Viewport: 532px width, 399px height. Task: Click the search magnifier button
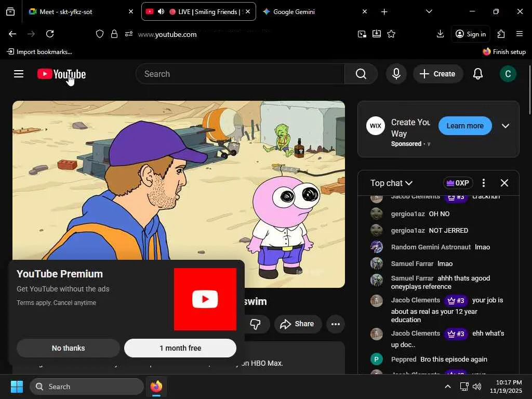[361, 74]
